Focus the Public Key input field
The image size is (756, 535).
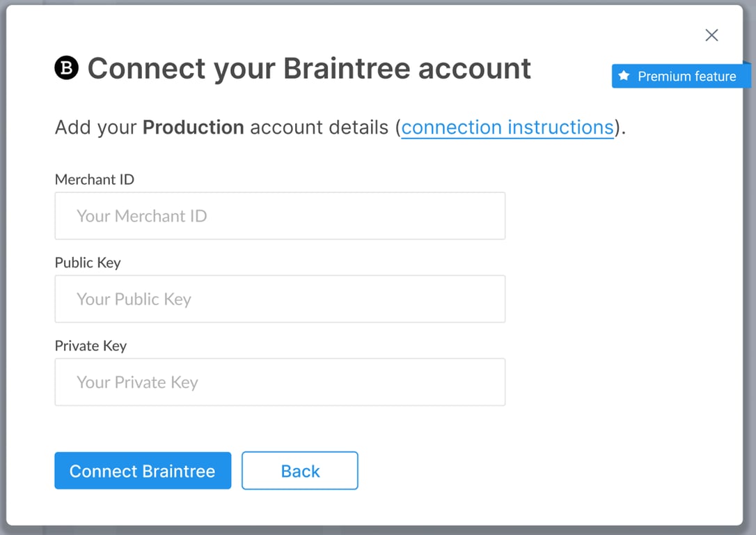click(x=280, y=299)
